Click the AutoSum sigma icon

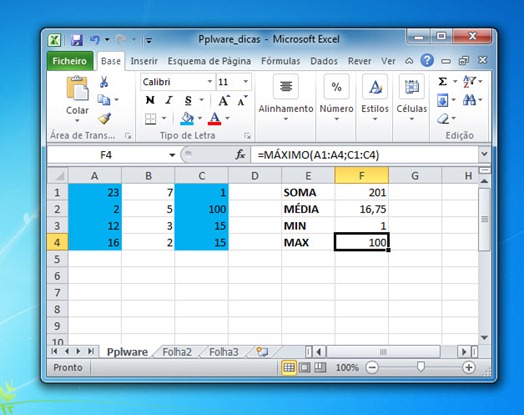click(x=442, y=81)
